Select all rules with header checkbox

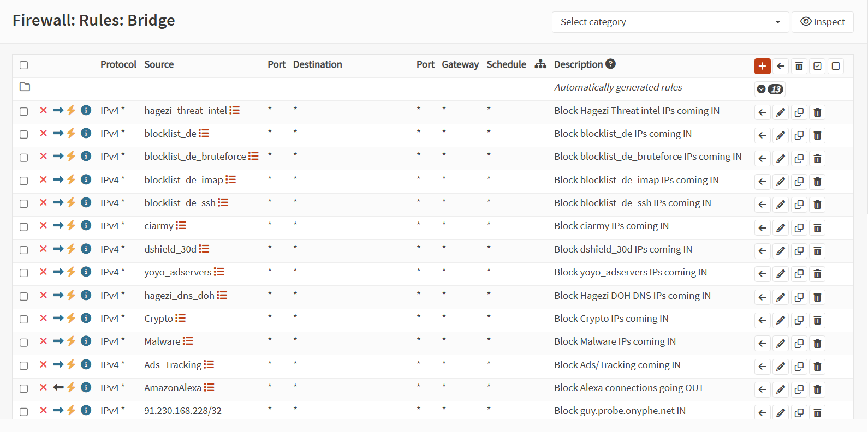tap(23, 65)
